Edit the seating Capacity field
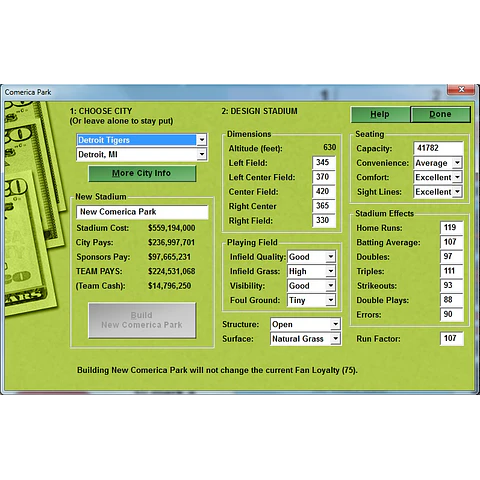This screenshot has width=480, height=480. point(438,148)
